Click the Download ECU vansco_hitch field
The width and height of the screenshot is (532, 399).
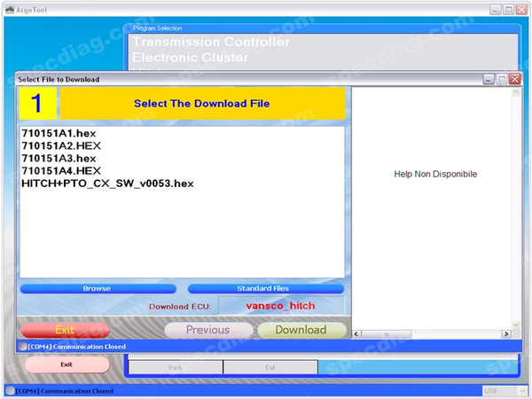click(x=281, y=306)
